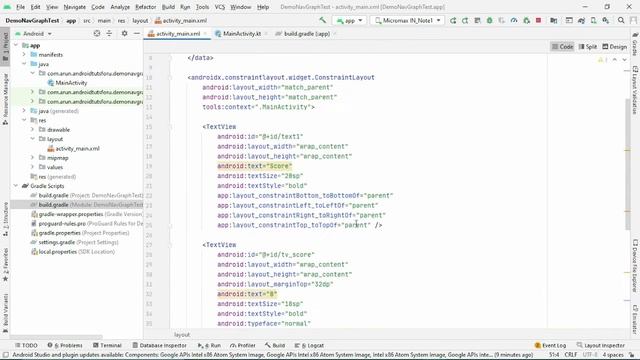This screenshot has width=640, height=360.
Task: Switch to Design view mode
Action: (x=615, y=47)
